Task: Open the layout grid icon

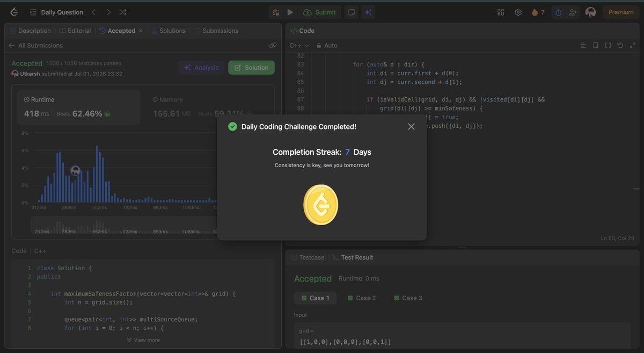Action: click(501, 12)
